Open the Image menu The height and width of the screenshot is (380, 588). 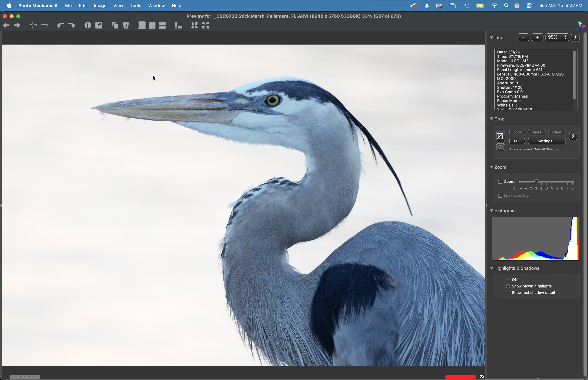[100, 6]
